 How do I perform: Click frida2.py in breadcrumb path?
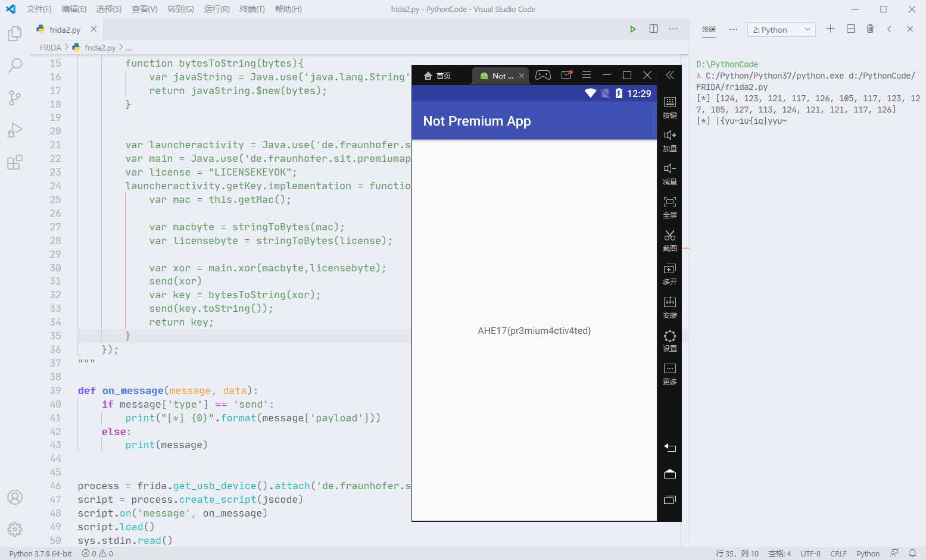(x=99, y=48)
